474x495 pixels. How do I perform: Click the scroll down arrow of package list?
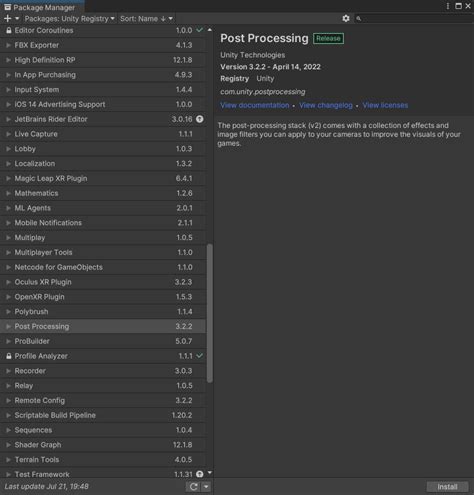point(210,473)
